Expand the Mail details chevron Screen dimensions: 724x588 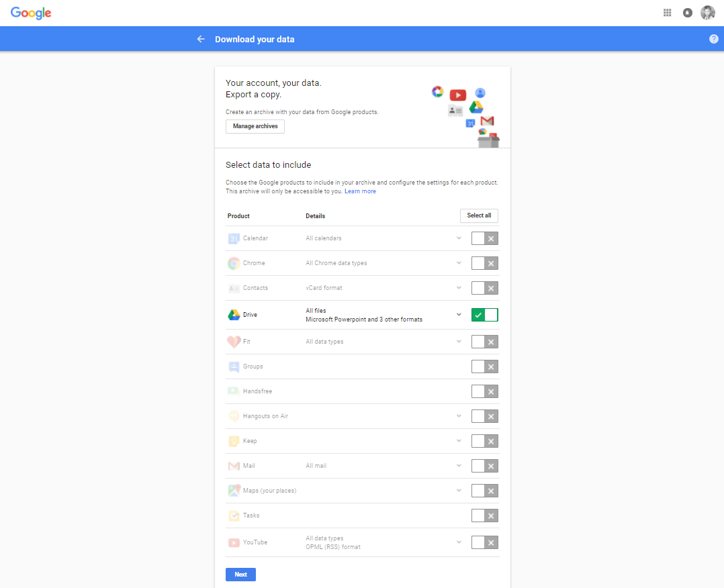coord(459,466)
